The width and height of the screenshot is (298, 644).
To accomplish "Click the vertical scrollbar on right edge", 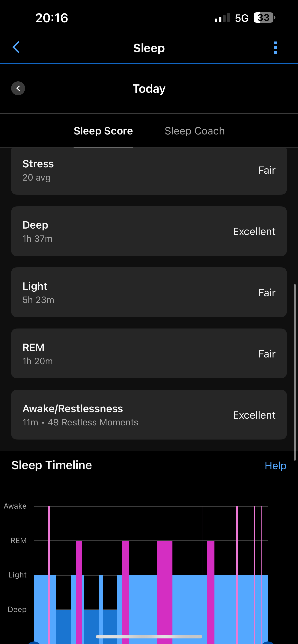I will [x=295, y=373].
